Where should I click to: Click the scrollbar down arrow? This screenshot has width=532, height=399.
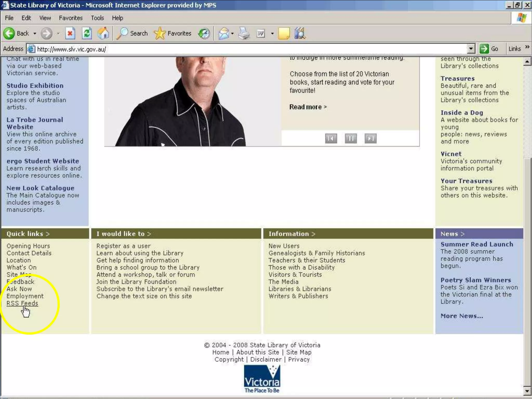tap(527, 391)
